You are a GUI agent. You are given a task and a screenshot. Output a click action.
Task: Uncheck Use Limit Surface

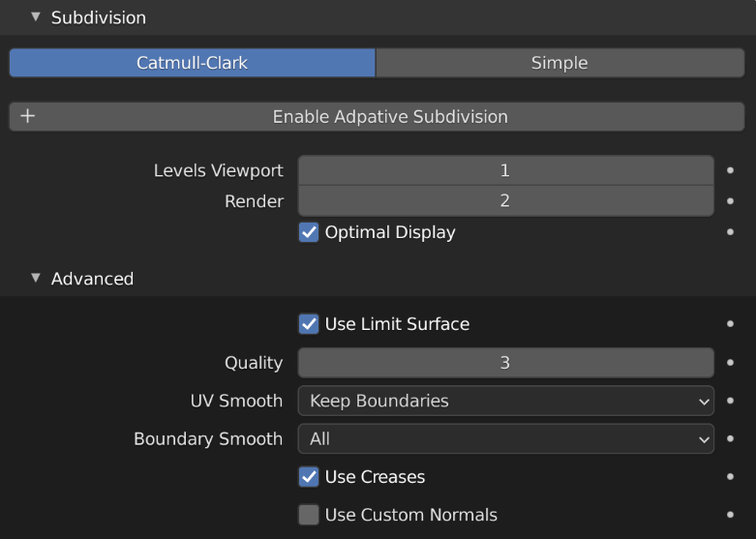click(x=309, y=324)
